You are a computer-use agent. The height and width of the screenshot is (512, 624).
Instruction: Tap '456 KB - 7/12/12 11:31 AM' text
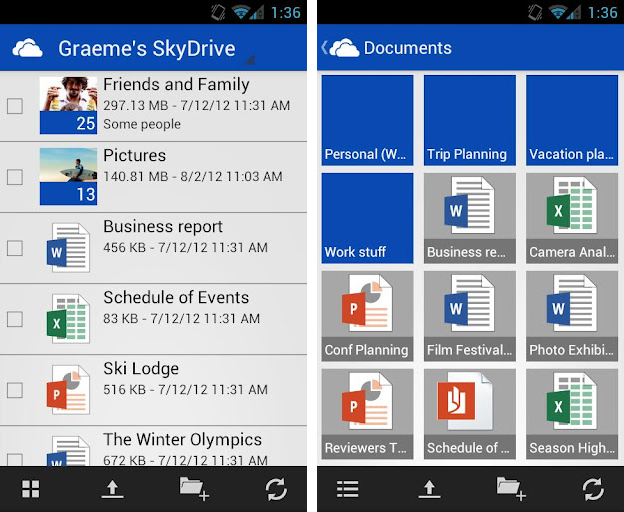(185, 247)
